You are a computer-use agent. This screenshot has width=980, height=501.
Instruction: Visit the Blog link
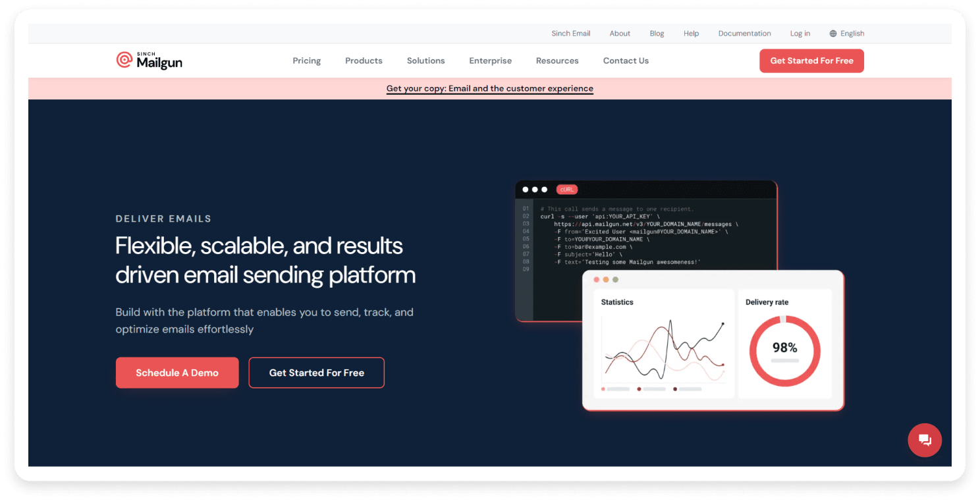(x=657, y=34)
